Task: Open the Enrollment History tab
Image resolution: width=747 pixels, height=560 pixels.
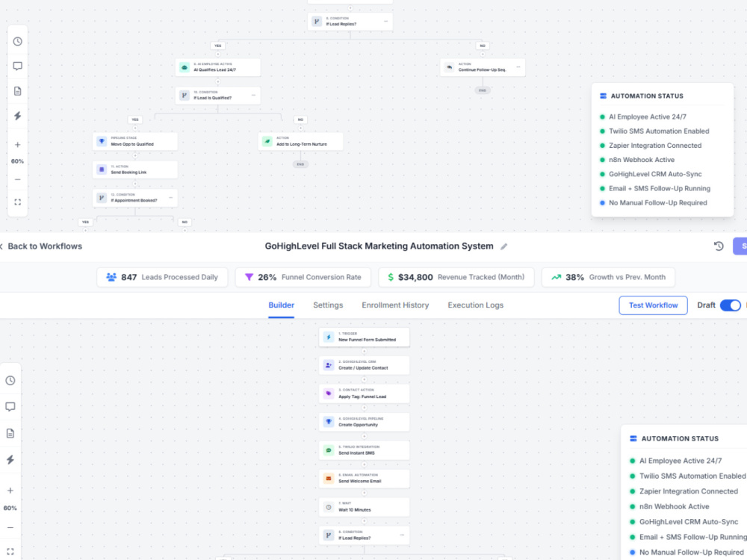Action: 395,305
